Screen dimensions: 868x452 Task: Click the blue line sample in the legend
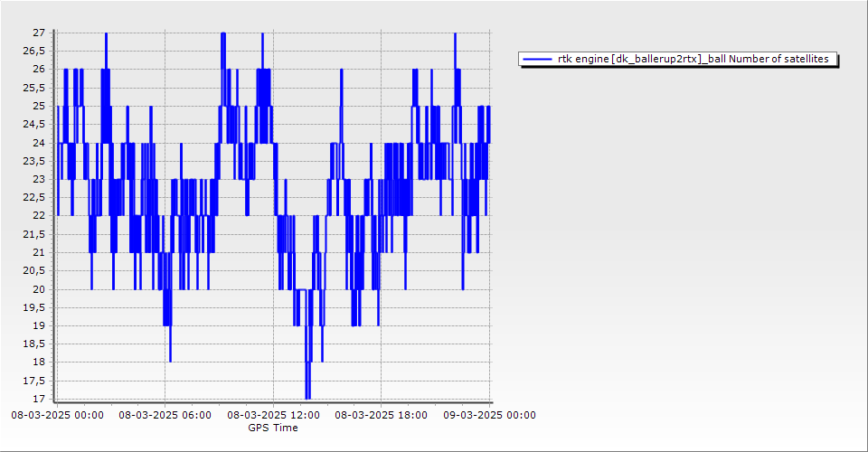(x=537, y=59)
